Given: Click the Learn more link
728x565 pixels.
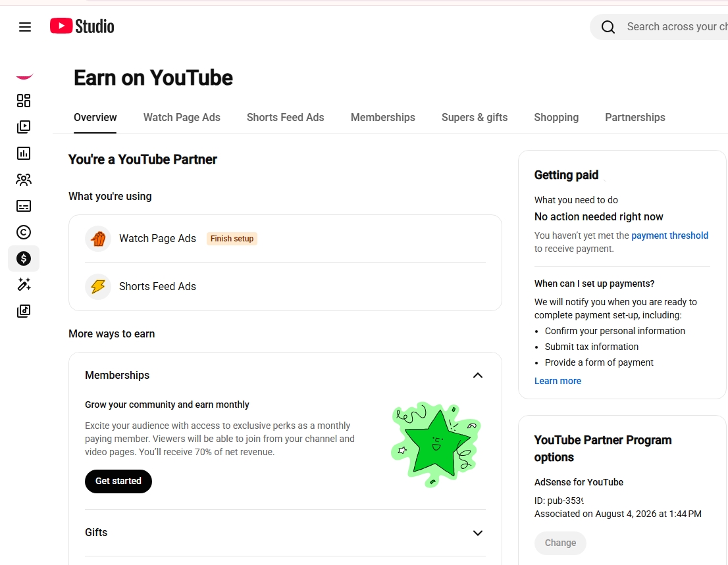Looking at the screenshot, I should click(x=558, y=381).
